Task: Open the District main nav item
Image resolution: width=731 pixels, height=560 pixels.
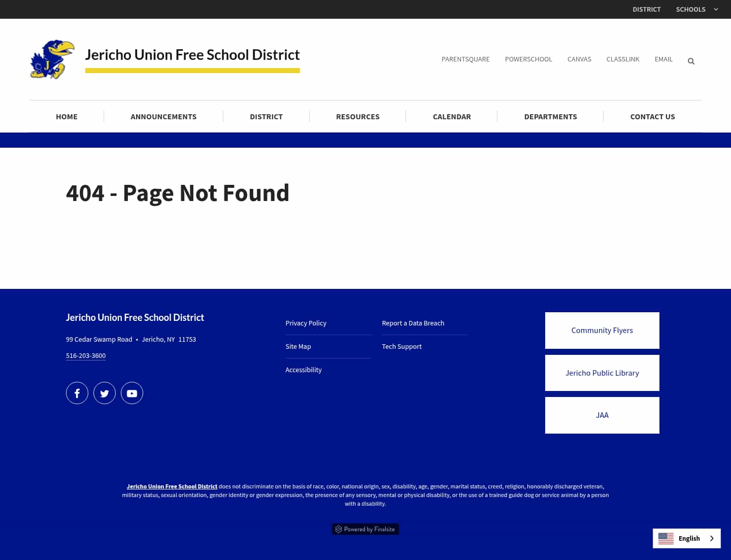Action: pos(266,116)
